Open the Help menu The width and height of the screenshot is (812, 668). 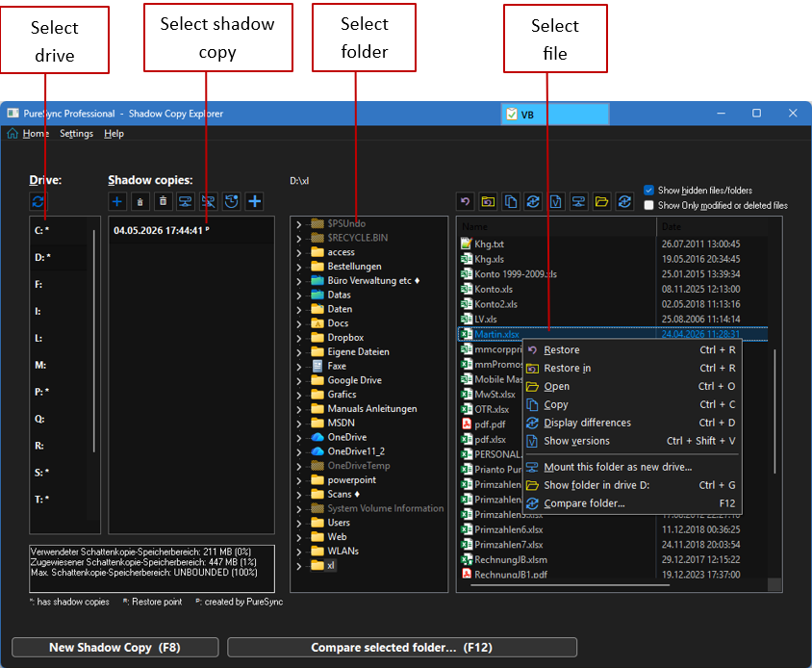114,134
